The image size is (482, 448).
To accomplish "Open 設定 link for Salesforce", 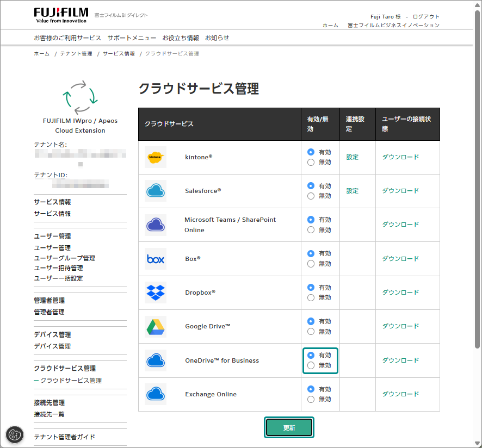I will [x=353, y=191].
